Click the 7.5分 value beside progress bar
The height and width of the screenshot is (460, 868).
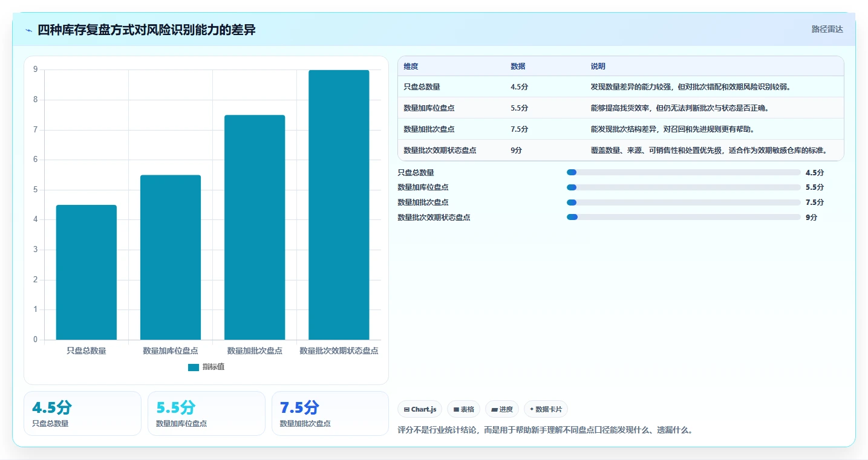[815, 202]
